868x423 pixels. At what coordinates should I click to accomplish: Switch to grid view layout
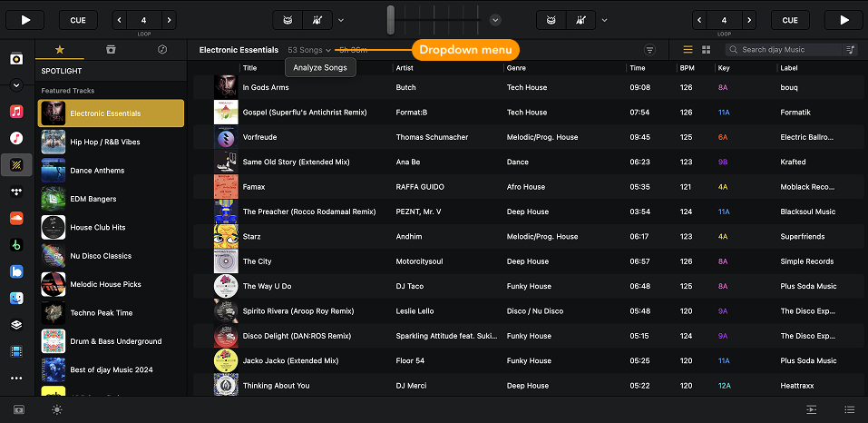coord(707,50)
